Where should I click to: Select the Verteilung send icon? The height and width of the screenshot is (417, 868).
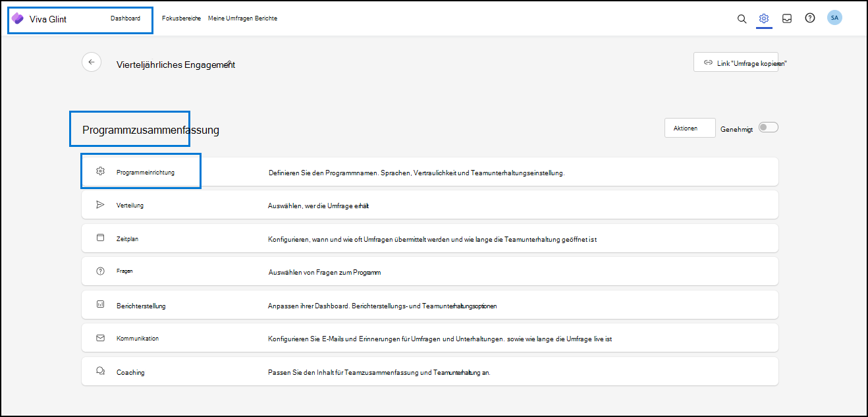[100, 204]
